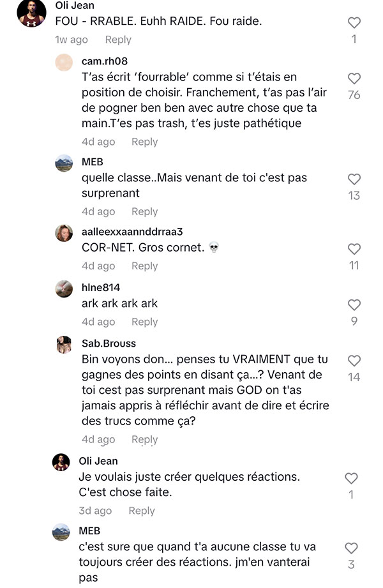Reply to aalleexxaannddrraa3's comment

click(x=144, y=266)
